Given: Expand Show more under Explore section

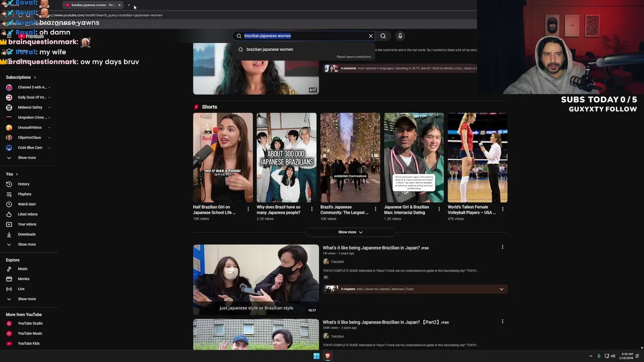Looking at the screenshot, I should coord(27,299).
